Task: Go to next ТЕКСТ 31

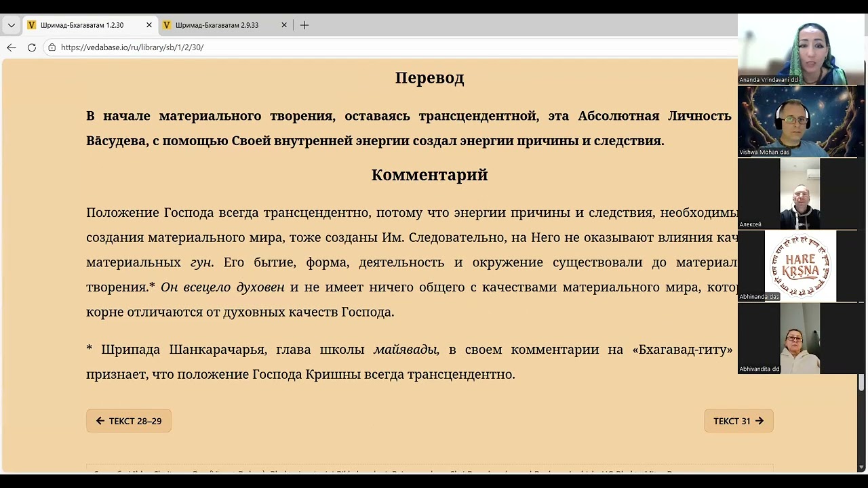Action: click(738, 421)
